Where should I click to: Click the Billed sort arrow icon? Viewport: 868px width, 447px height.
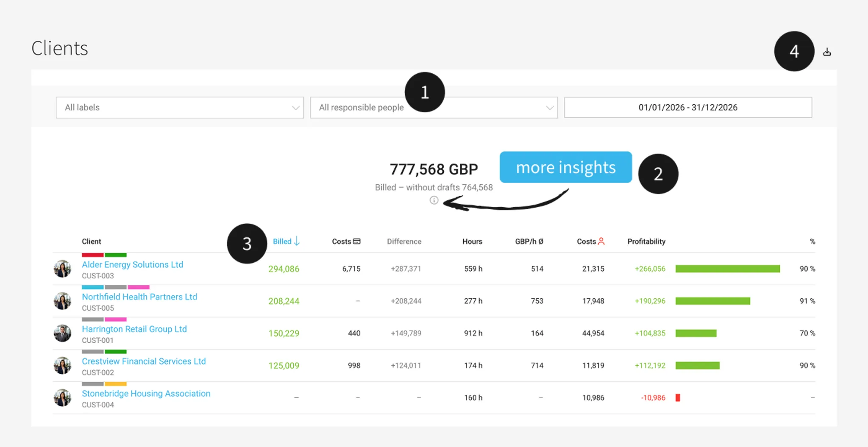tap(297, 241)
